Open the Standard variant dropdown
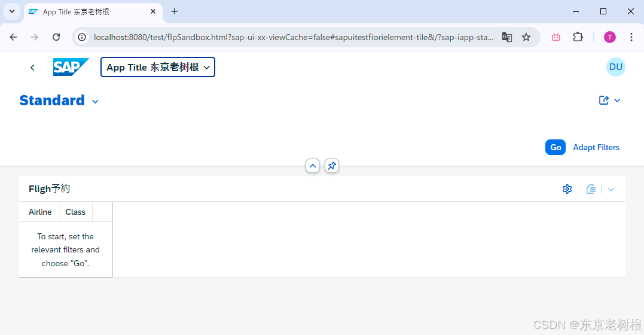 95,102
